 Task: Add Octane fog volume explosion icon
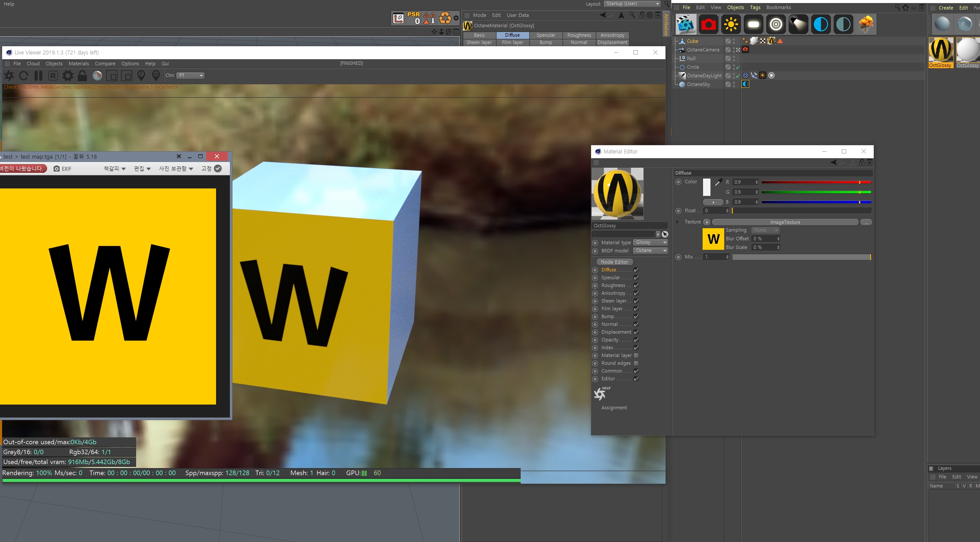pyautogui.click(x=866, y=24)
